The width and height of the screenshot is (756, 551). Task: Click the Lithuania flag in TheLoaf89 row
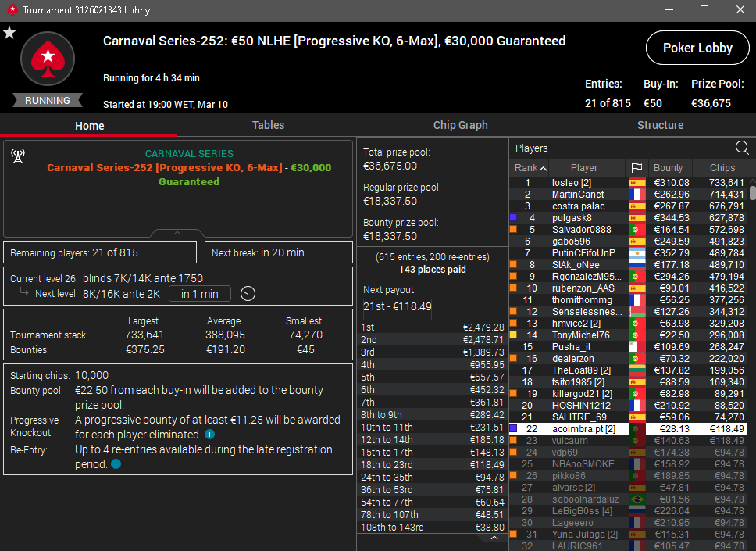pyautogui.click(x=637, y=370)
